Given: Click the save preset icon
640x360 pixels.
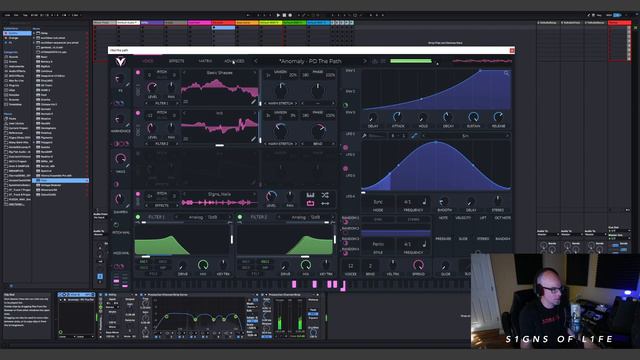Looking at the screenshot, I should click(375, 61).
